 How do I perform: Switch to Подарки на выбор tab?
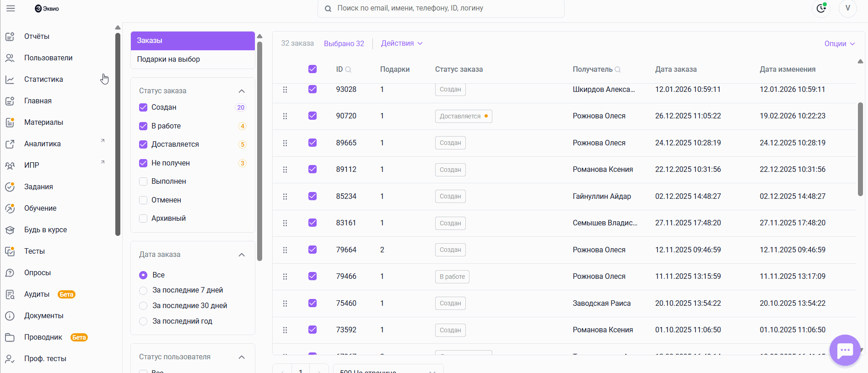click(168, 59)
